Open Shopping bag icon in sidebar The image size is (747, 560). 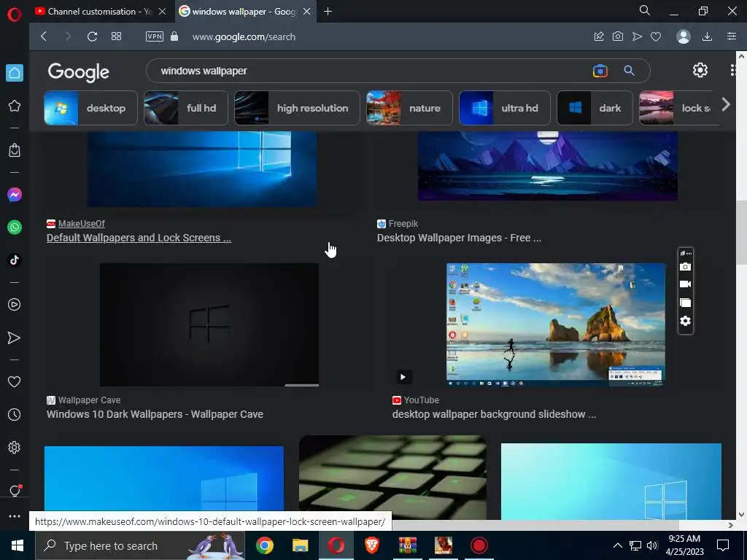point(15,150)
